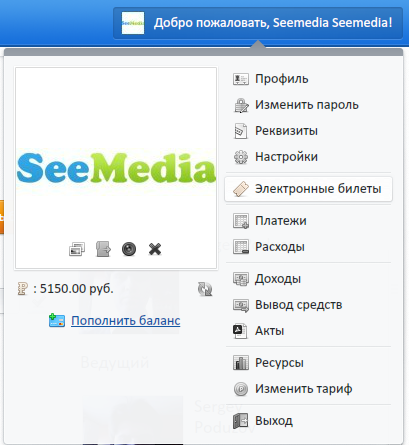Viewport: 409px width, 445px height.
Task: Open Настройки
Action: pos(286,157)
